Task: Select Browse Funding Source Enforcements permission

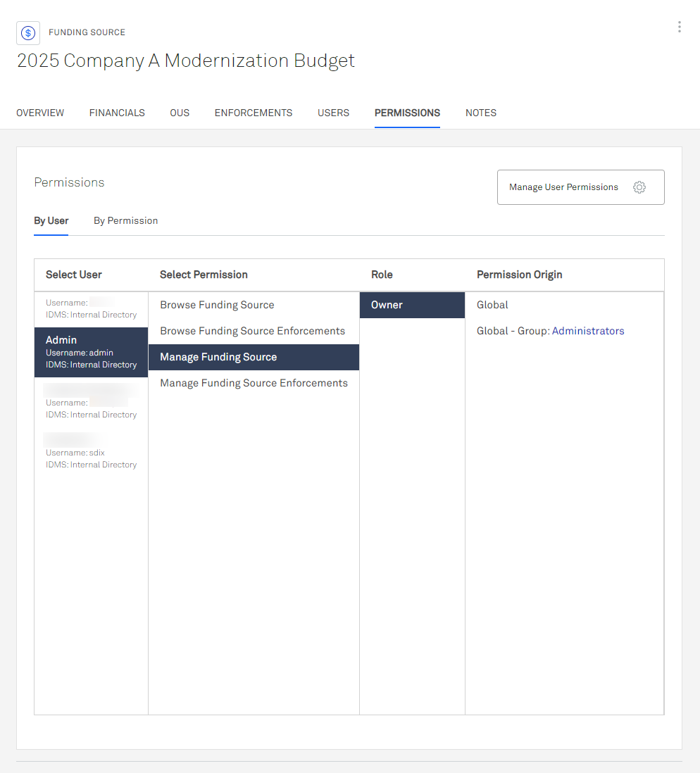Action: tap(254, 331)
